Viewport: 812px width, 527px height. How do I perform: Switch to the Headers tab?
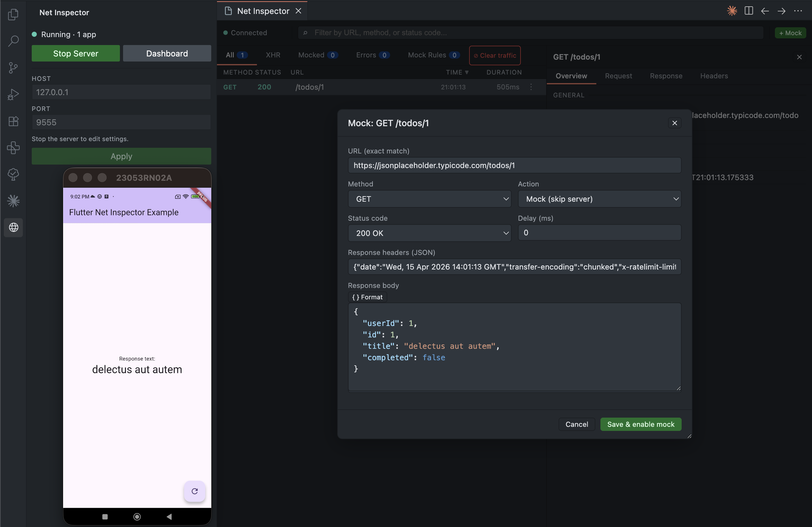tap(714, 76)
